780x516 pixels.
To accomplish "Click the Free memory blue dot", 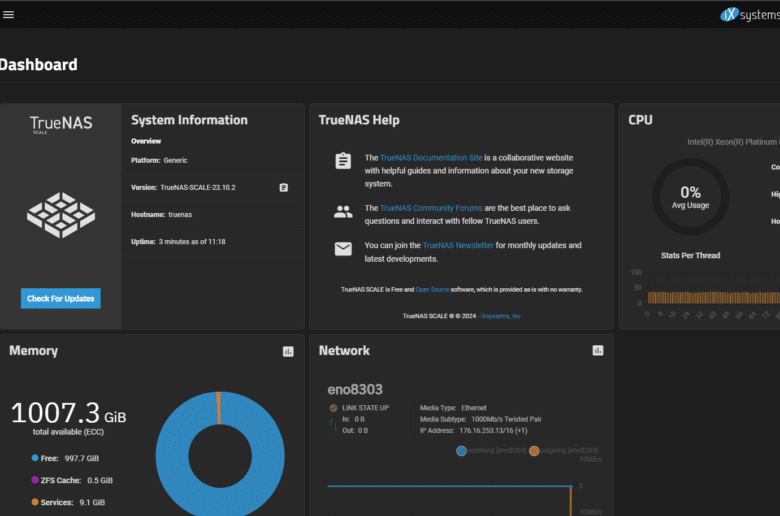I will pos(35,458).
